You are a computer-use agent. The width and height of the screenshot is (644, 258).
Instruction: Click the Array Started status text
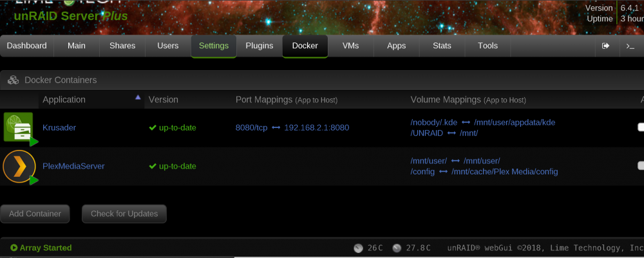tap(46, 248)
